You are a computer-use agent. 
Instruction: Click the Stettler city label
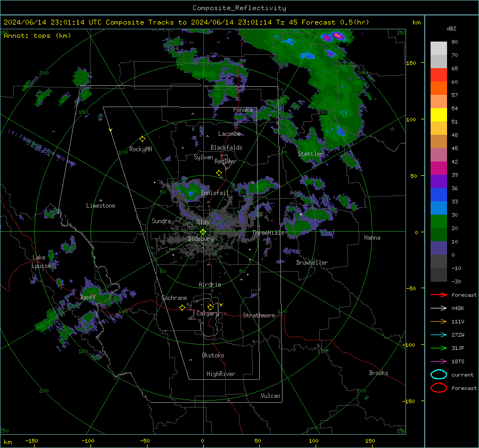310,154
